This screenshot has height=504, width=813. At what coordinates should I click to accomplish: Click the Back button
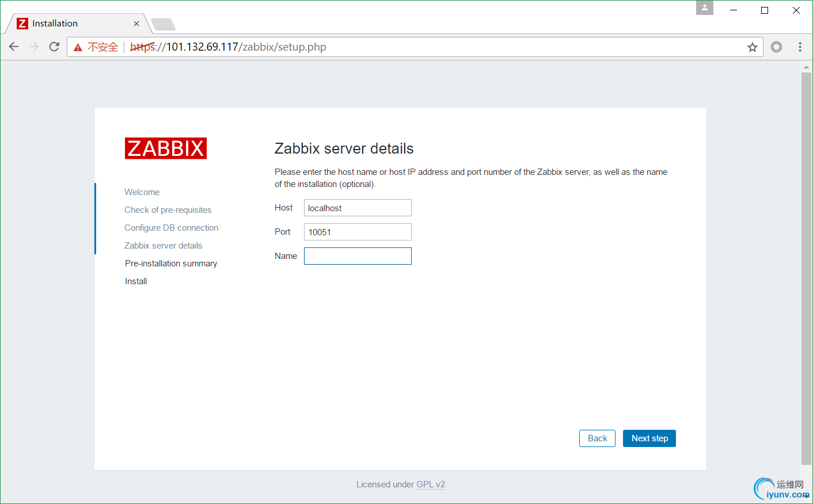pos(597,438)
